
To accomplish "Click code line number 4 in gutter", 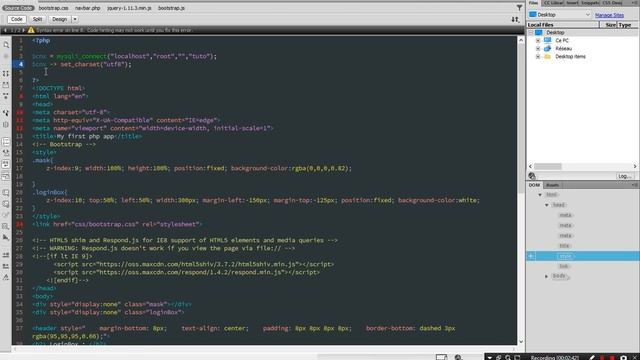I will point(20,64).
